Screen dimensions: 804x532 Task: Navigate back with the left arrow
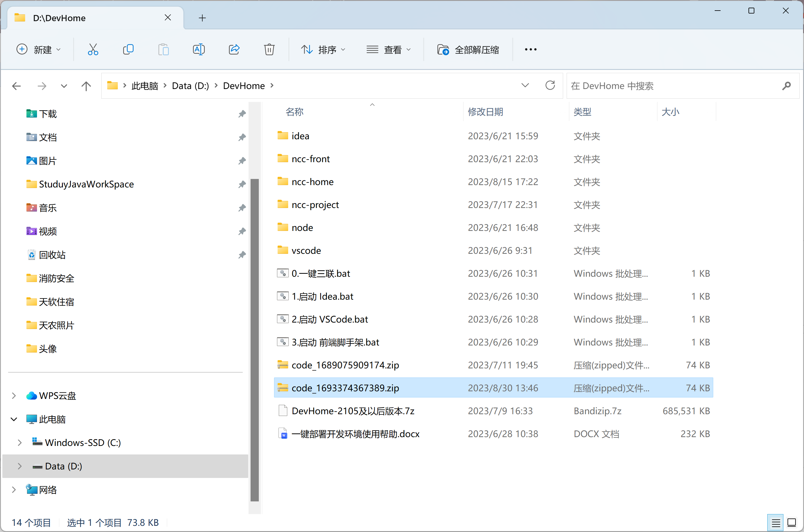coord(17,86)
